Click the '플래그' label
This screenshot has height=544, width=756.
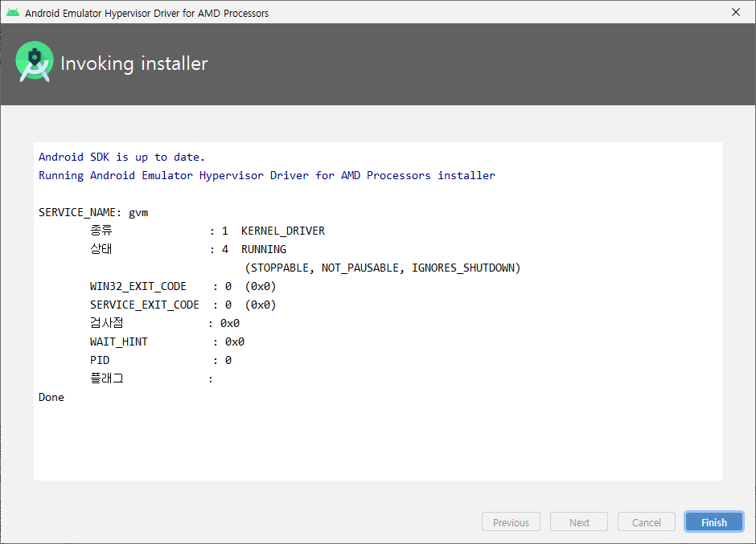[x=106, y=378]
